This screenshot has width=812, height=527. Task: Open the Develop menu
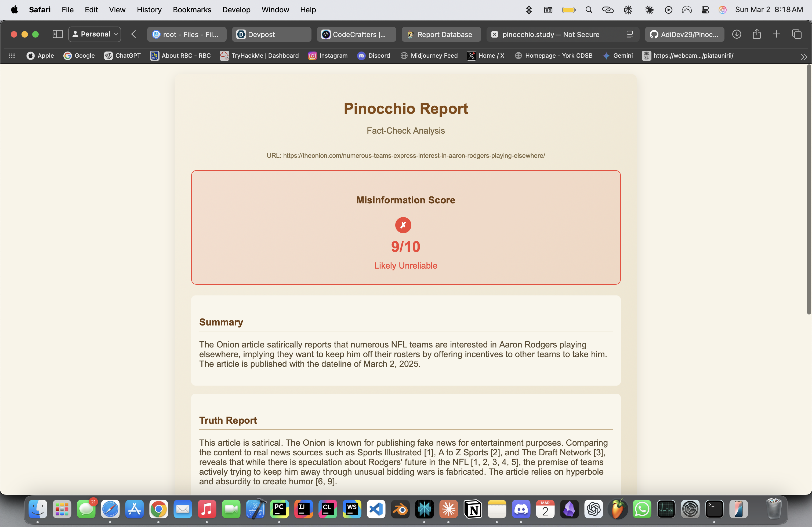click(236, 10)
